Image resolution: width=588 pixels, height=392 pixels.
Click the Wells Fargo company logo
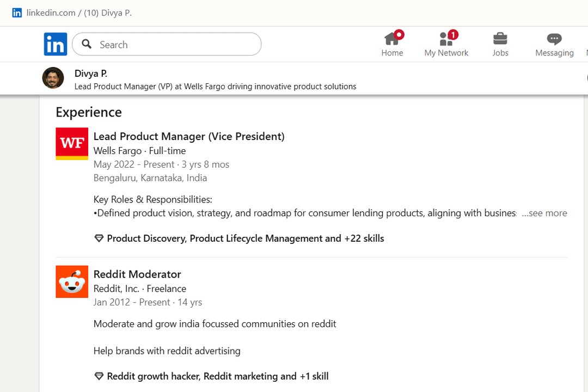pyautogui.click(x=72, y=144)
